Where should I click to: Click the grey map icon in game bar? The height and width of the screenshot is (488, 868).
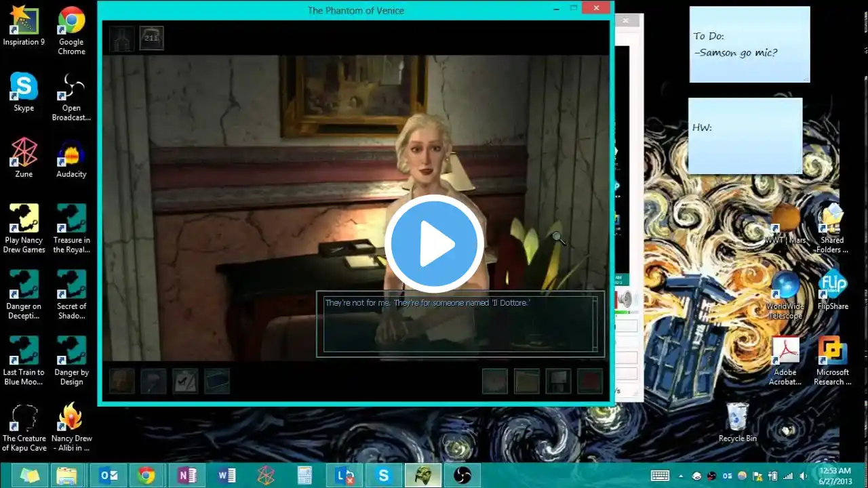pyautogui.click(x=495, y=381)
